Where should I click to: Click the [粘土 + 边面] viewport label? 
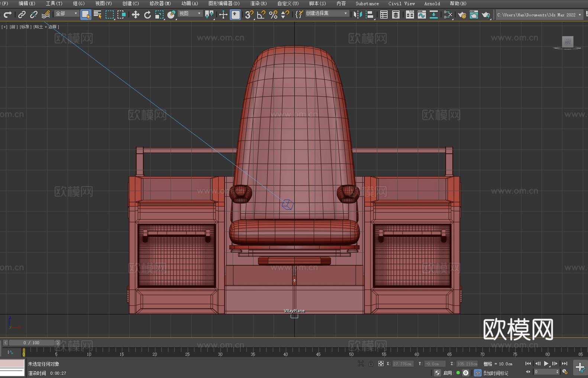click(x=46, y=27)
